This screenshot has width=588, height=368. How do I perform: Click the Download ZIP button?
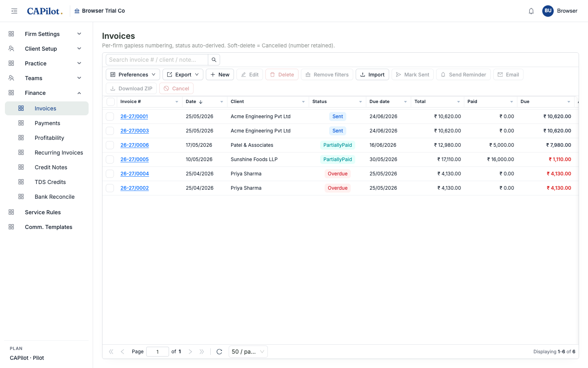tap(131, 88)
